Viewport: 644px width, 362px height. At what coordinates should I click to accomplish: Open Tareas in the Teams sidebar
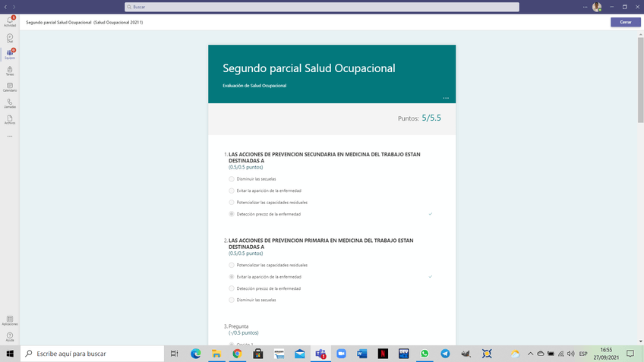tap(10, 71)
